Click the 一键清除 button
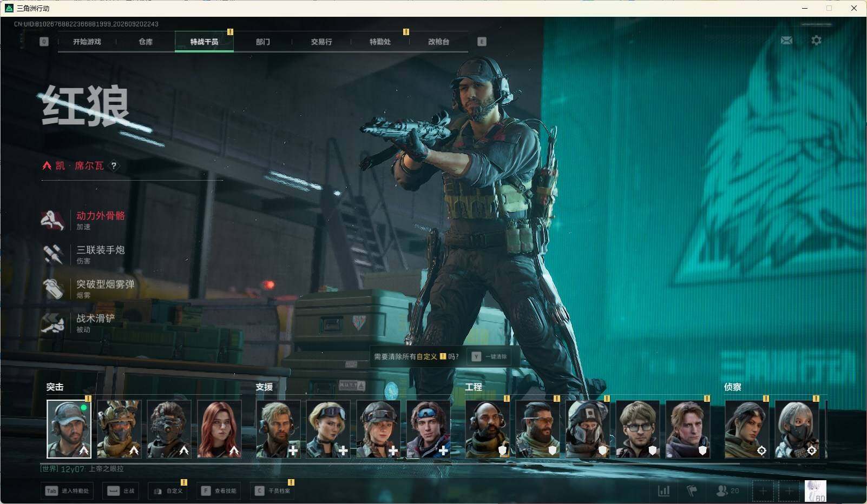 489,356
